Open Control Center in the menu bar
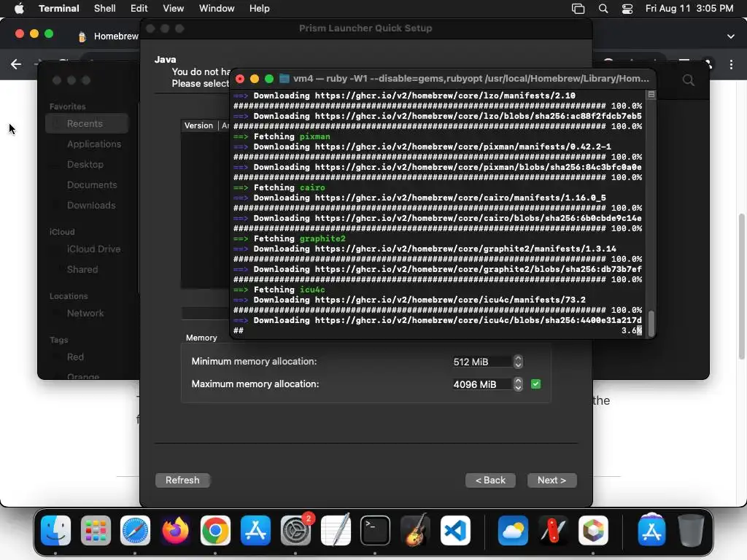747x560 pixels. [x=627, y=9]
